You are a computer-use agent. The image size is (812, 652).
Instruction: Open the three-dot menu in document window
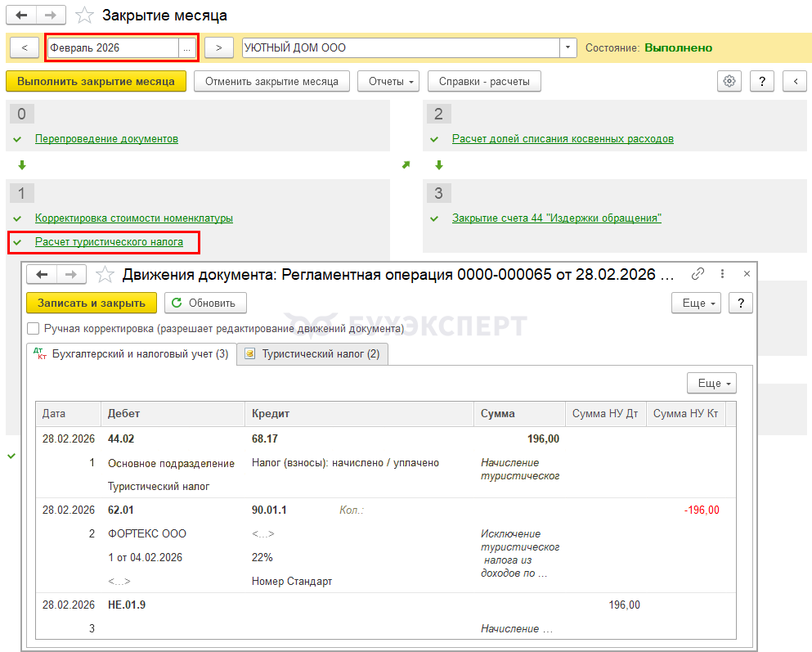coord(722,274)
